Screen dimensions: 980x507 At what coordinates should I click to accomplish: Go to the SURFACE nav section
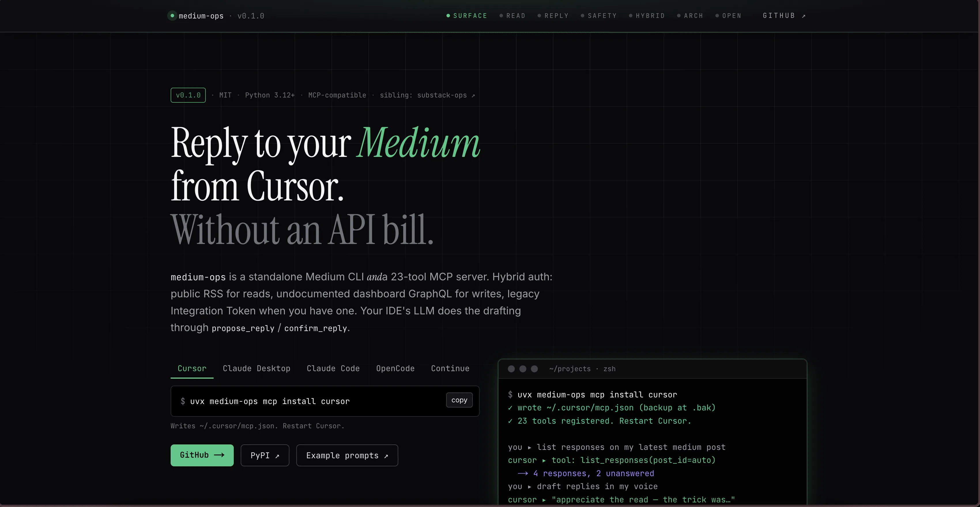tap(467, 16)
